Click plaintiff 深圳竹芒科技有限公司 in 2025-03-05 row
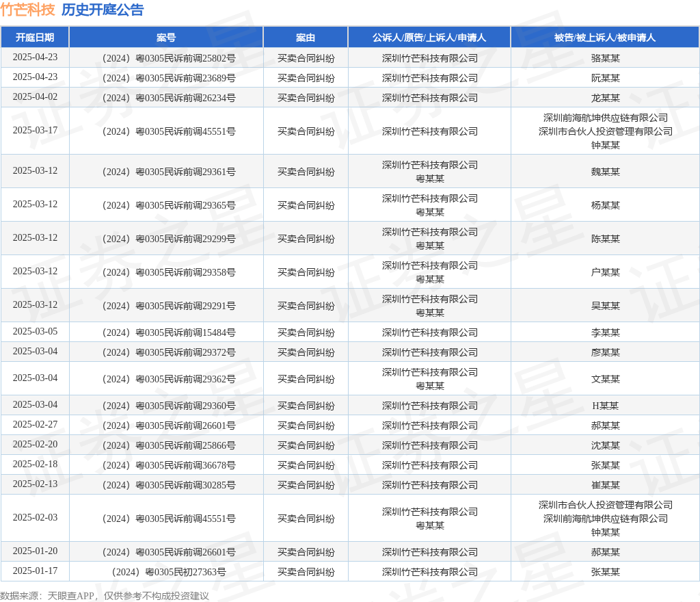700x602 pixels. point(429,332)
